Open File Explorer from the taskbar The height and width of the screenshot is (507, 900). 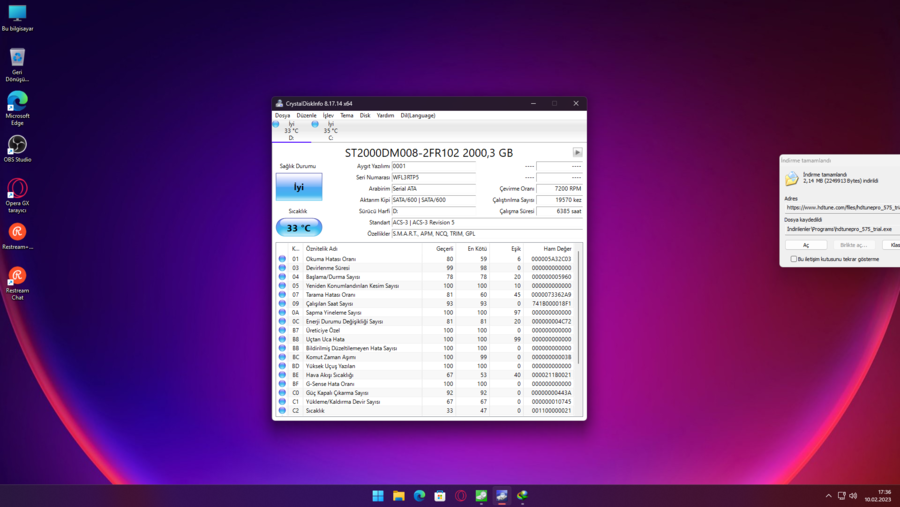pyautogui.click(x=399, y=495)
